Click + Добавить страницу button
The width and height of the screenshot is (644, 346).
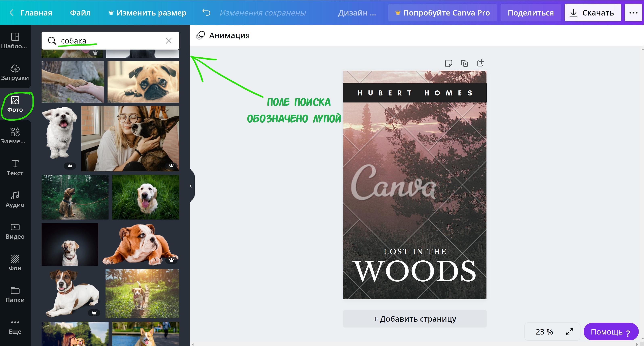[x=414, y=319]
